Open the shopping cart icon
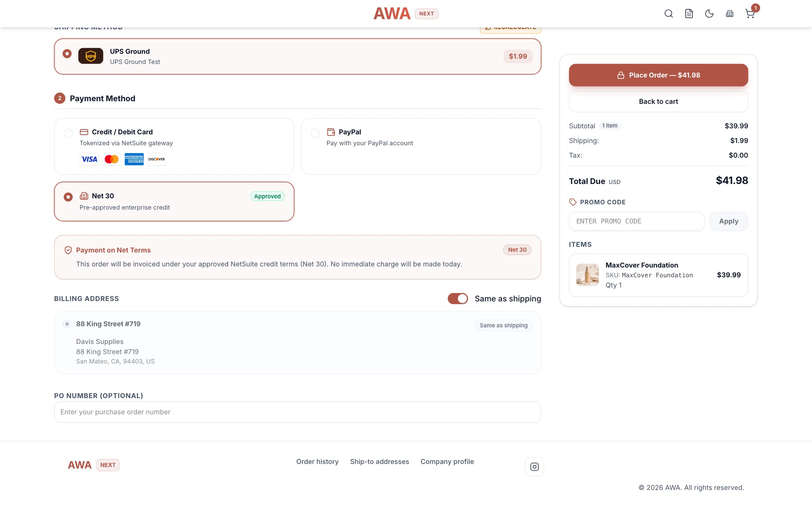Image resolution: width=812 pixels, height=508 pixels. [750, 14]
